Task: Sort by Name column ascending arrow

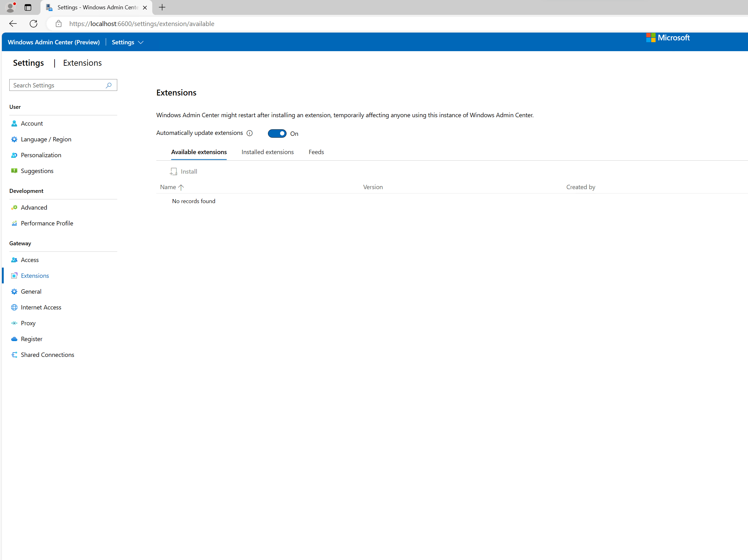Action: pos(181,187)
